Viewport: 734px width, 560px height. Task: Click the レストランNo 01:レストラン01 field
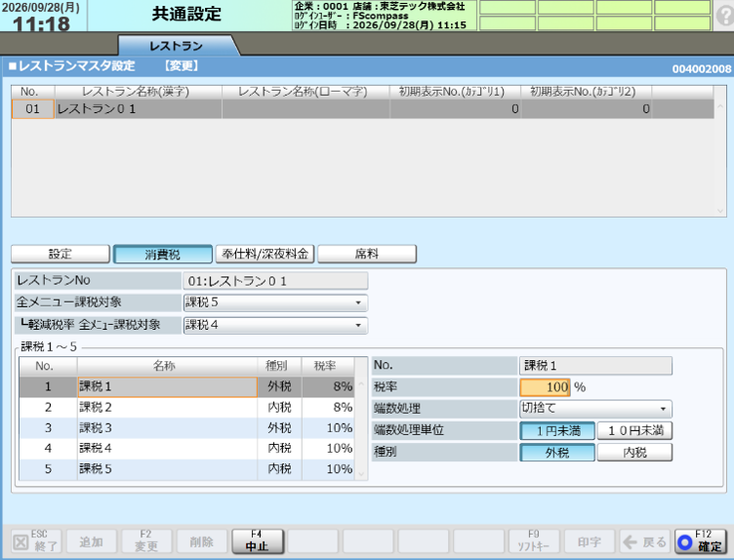[x=275, y=281]
